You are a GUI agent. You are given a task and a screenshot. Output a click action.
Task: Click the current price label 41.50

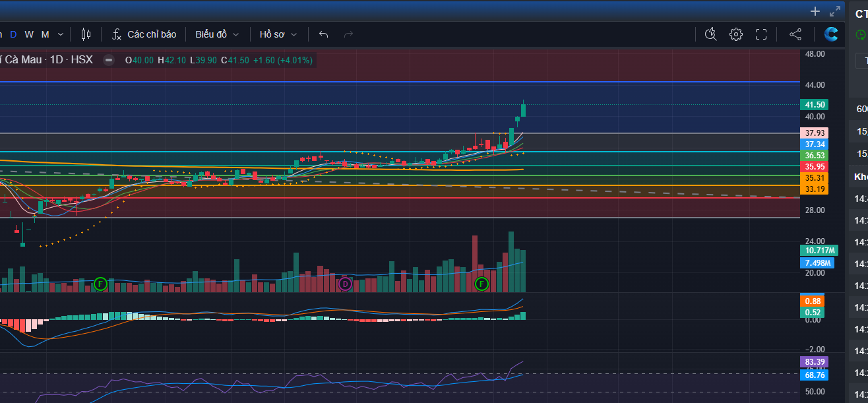point(814,105)
